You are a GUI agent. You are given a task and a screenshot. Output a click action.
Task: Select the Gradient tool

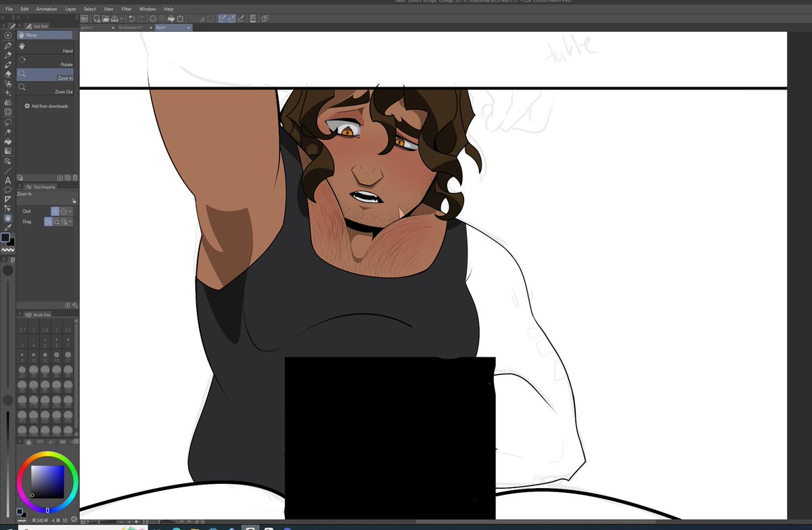(8, 151)
